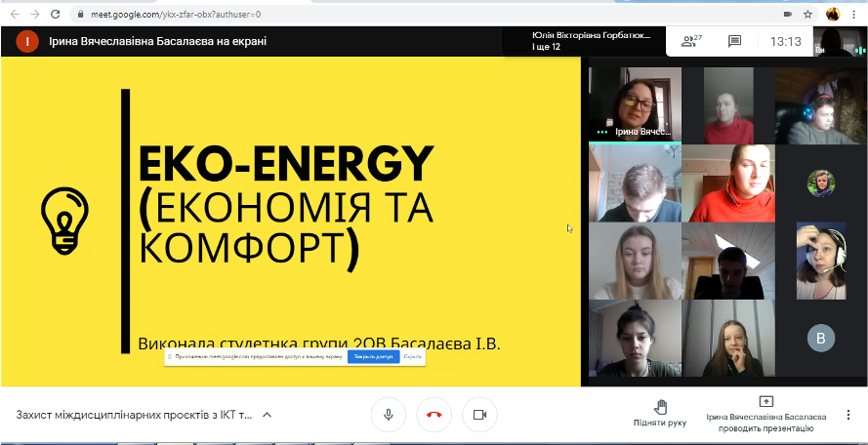This screenshot has height=445, width=868.
Task: Open the Chrome profile avatar
Action: click(x=833, y=15)
